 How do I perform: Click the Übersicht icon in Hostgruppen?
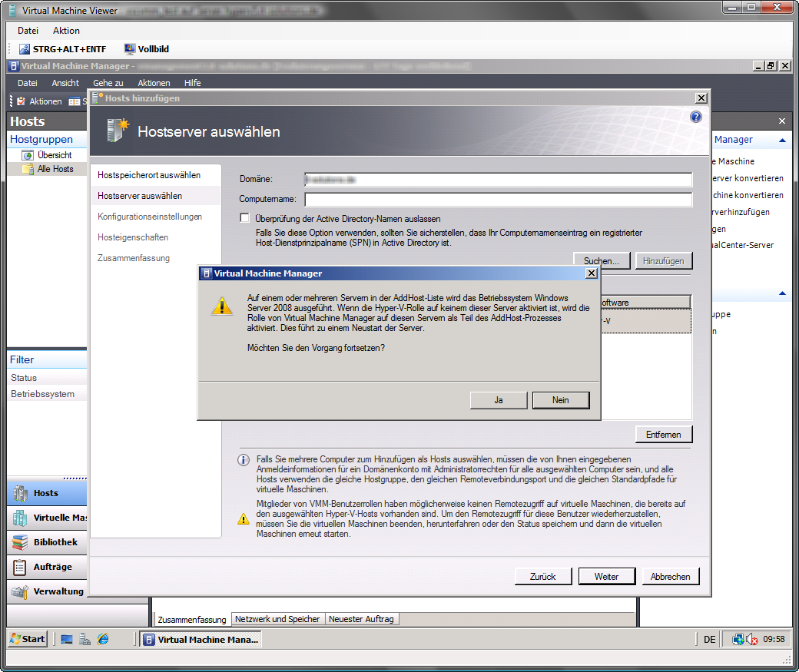(28, 155)
